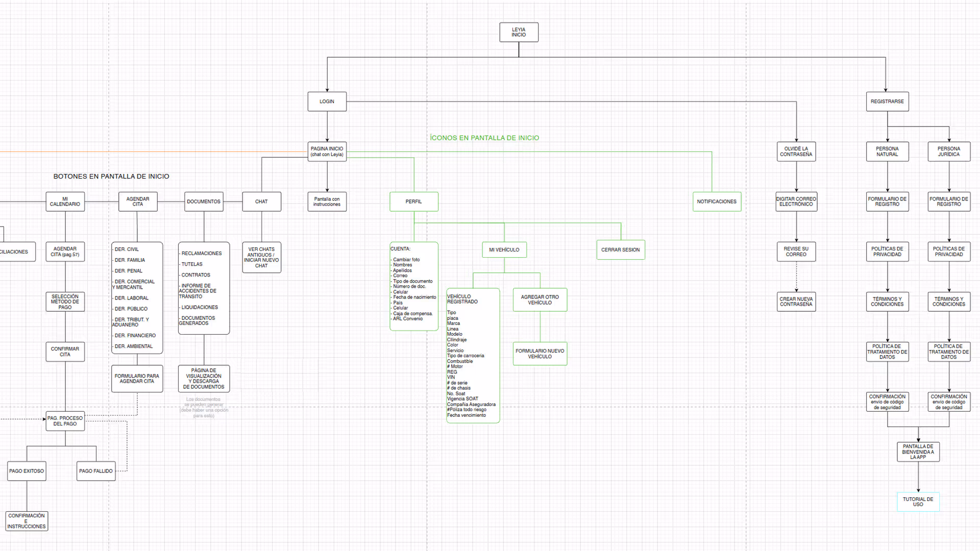The image size is (980, 551).
Task: Select the LEYIA INICIO start node
Action: tap(519, 32)
